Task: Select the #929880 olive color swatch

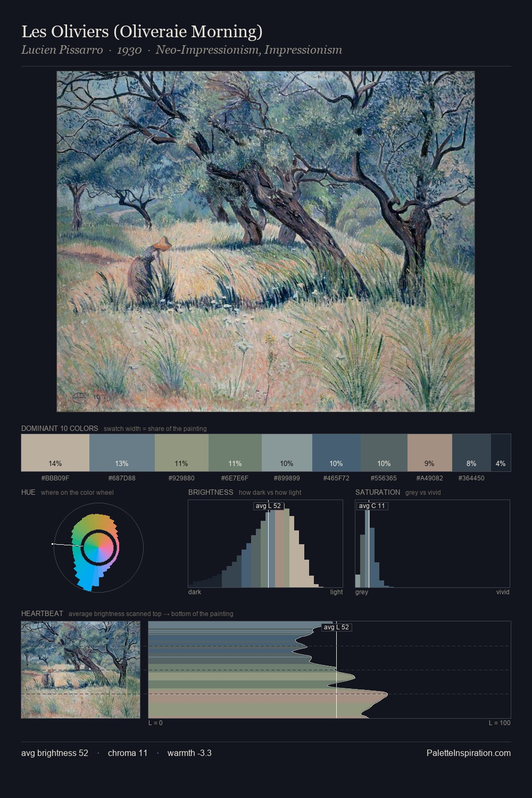Action: pos(181,453)
